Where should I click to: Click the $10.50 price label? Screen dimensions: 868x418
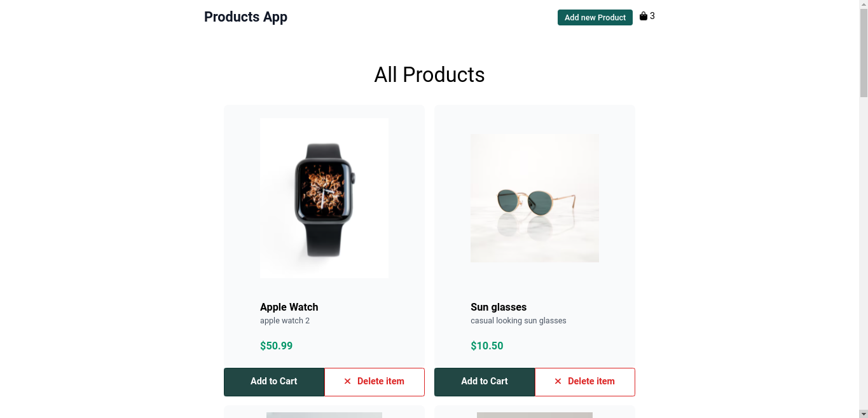(x=486, y=346)
